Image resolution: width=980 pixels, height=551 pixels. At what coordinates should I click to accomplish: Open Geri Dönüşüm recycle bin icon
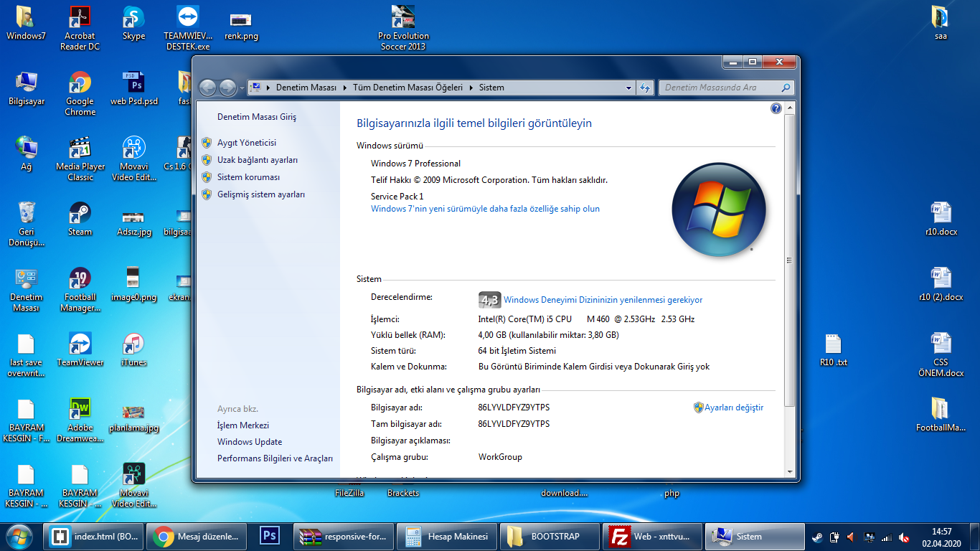tap(26, 225)
